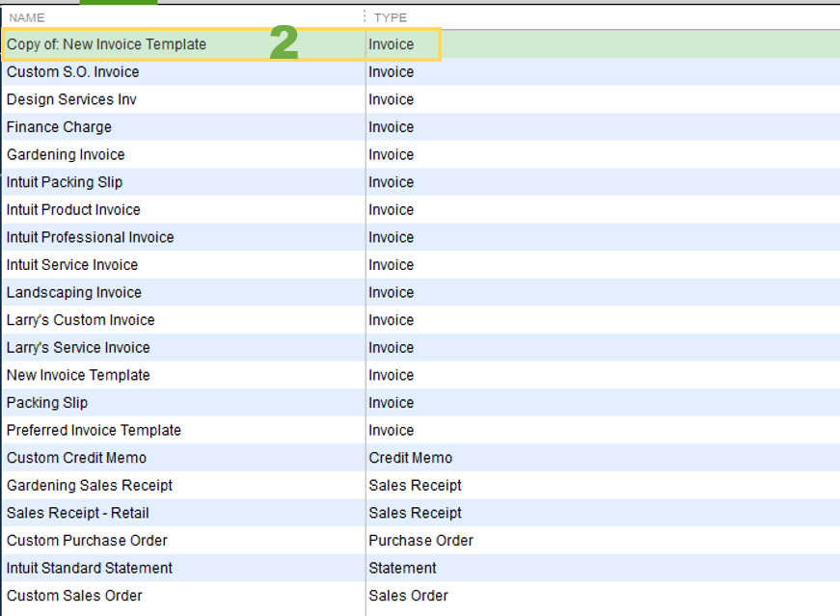Click Invoice type in Finance Charge row

(x=392, y=127)
